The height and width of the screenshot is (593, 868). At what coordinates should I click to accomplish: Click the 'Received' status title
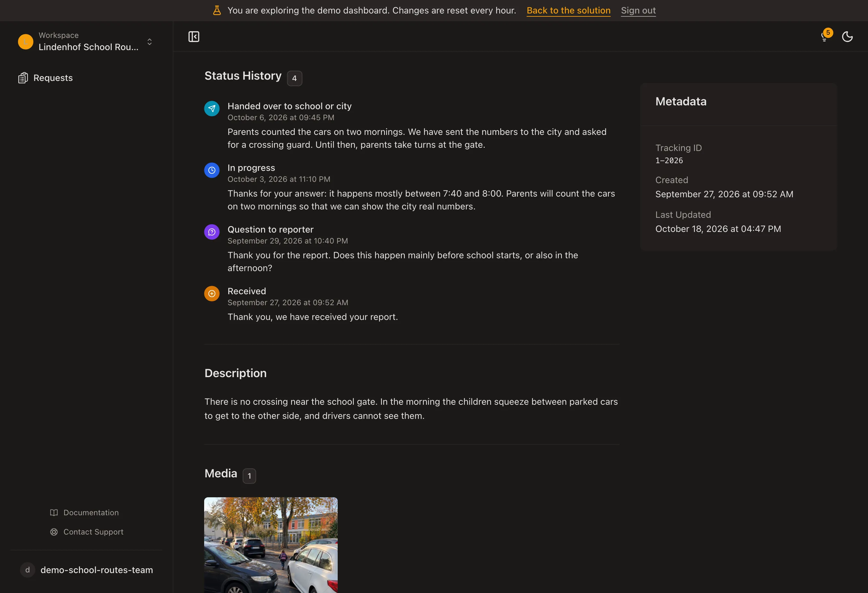(247, 291)
